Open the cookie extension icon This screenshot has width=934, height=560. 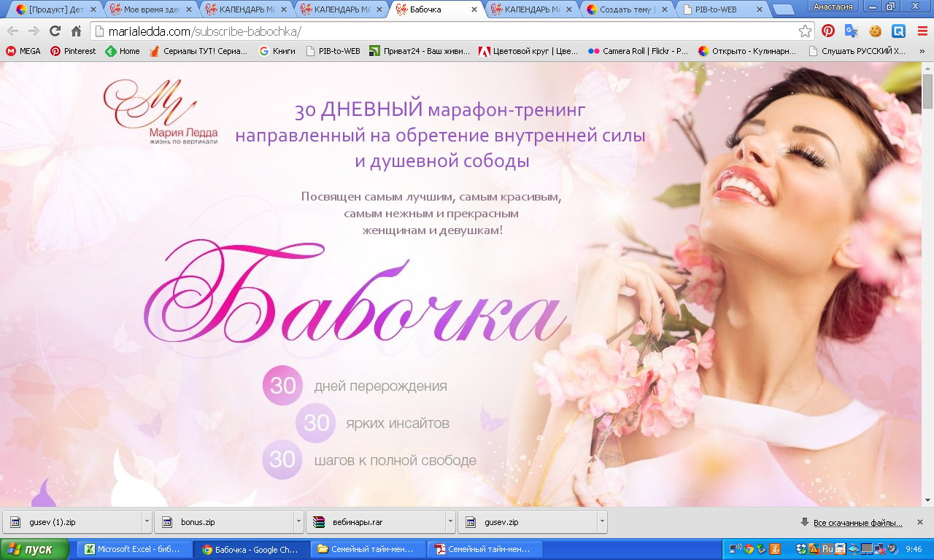point(875,31)
